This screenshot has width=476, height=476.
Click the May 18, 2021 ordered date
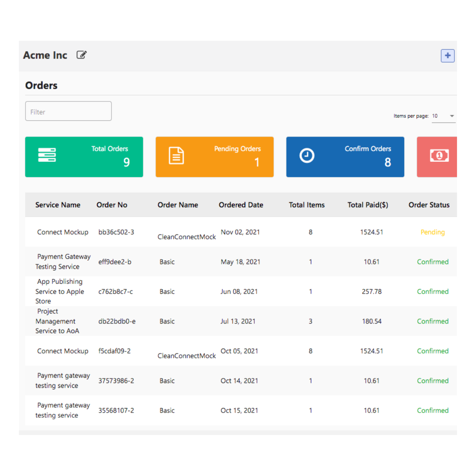tap(241, 262)
